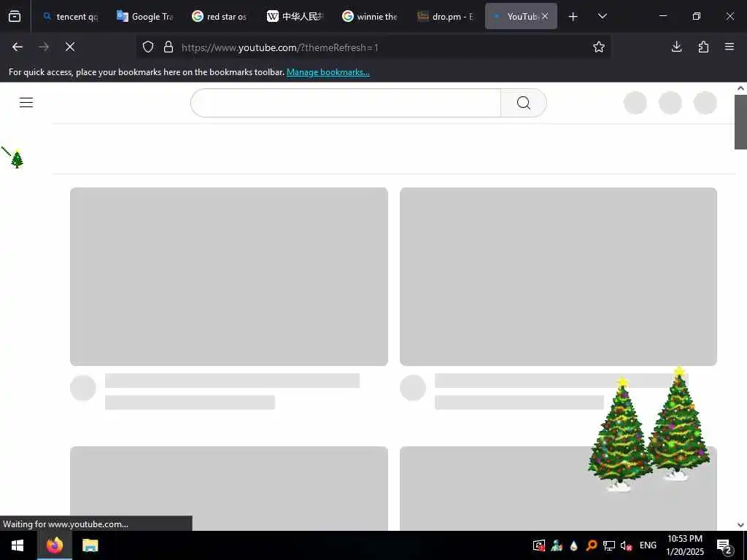This screenshot has width=747, height=560.
Task: Bookmark this page with star icon
Action: (x=599, y=47)
